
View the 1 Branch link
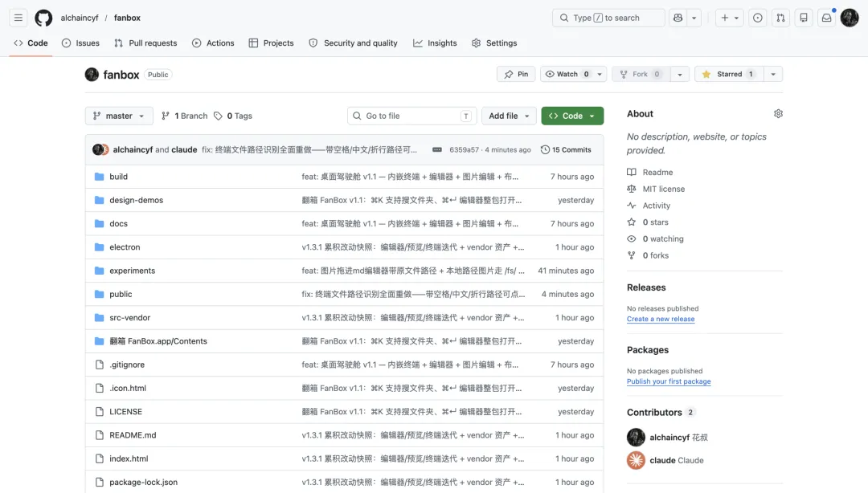184,116
